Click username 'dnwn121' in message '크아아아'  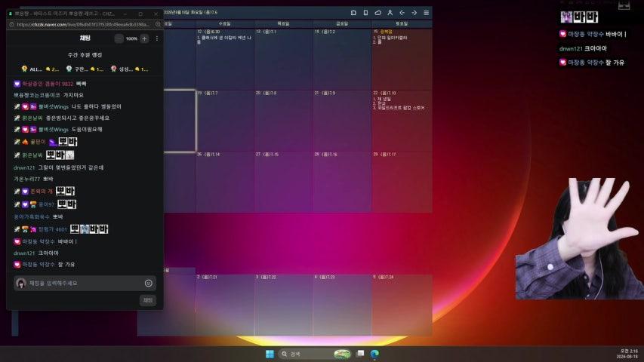(24, 253)
